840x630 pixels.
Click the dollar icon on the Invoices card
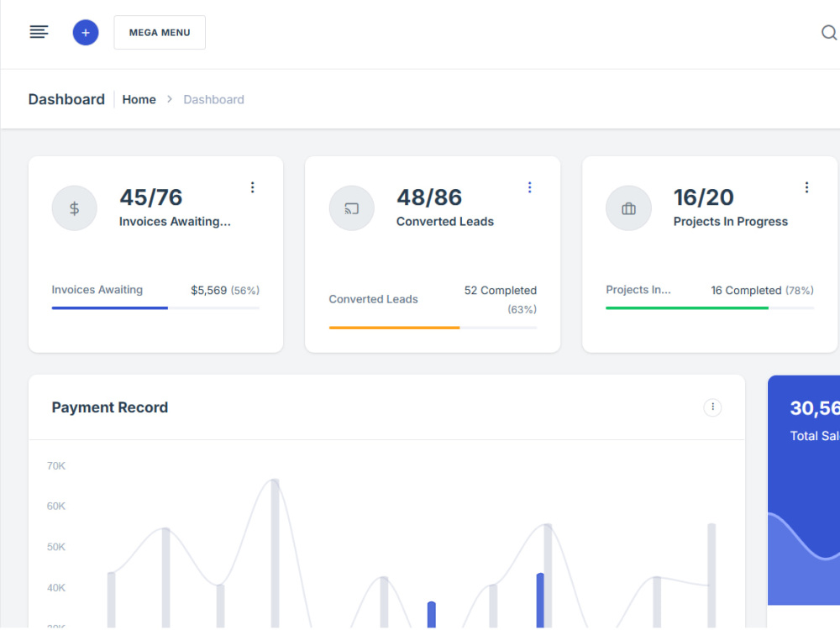click(75, 208)
